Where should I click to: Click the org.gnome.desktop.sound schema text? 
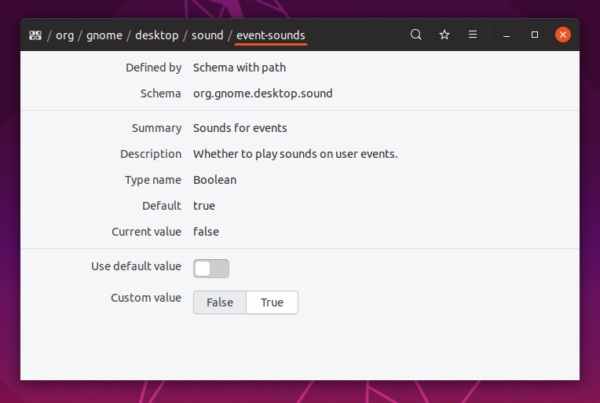(263, 93)
